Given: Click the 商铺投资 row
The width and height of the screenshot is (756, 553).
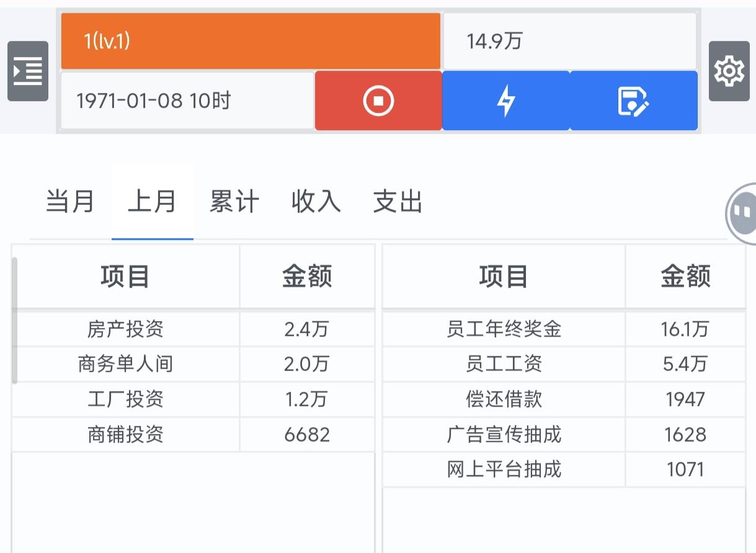Looking at the screenshot, I should [x=126, y=435].
